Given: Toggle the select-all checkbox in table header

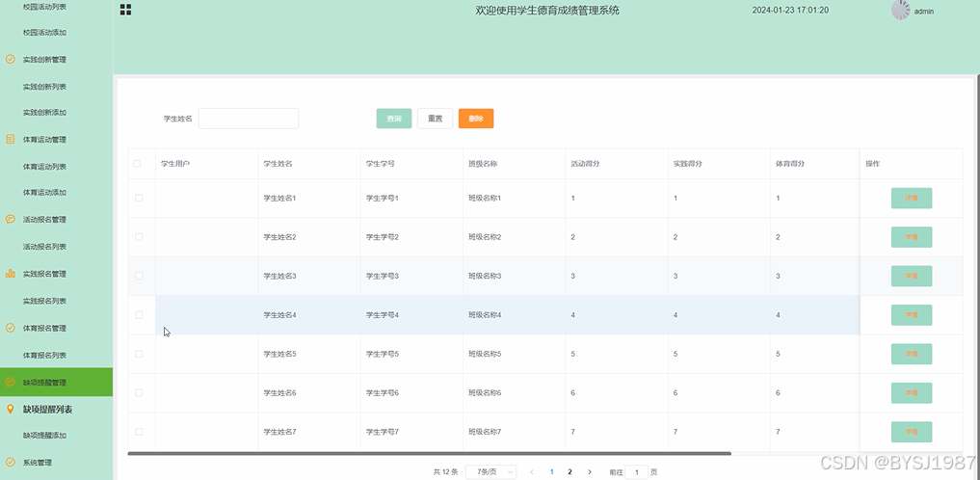Looking at the screenshot, I should point(137,164).
